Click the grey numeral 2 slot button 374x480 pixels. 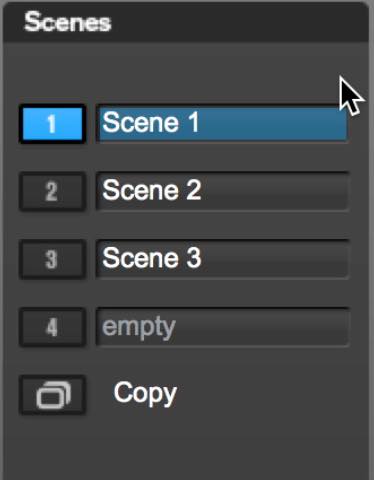coord(52,191)
